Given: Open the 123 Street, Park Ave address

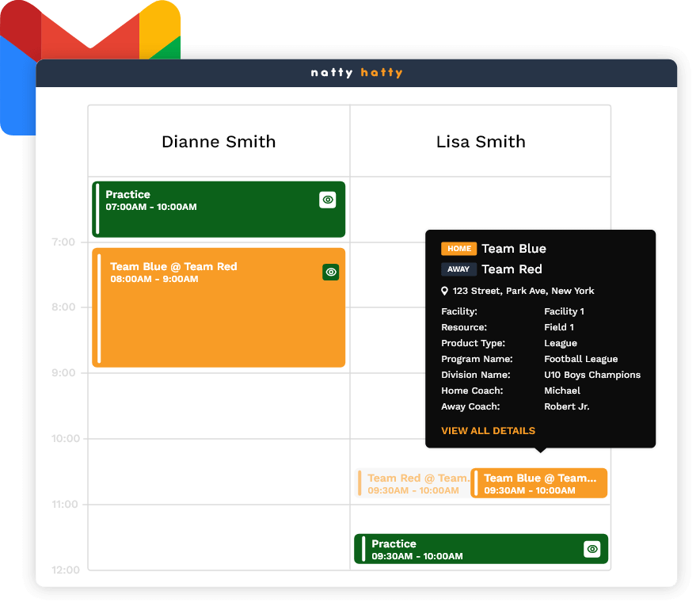Looking at the screenshot, I should point(523,291).
